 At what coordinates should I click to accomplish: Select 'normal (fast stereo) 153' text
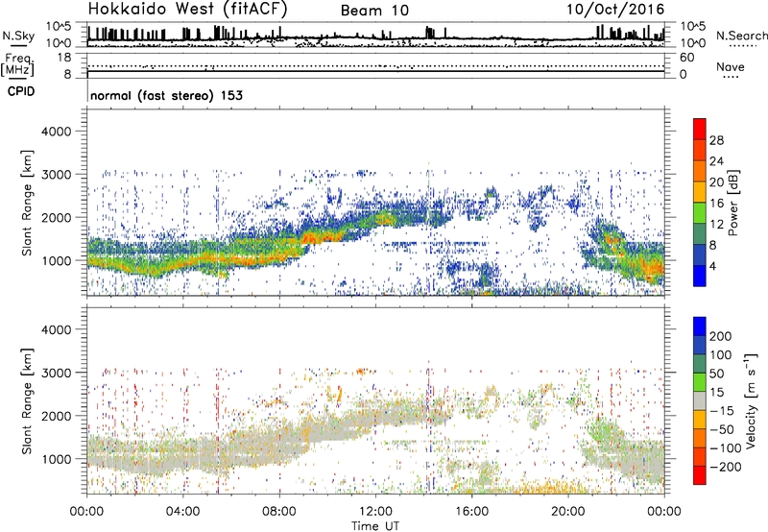tap(166, 95)
